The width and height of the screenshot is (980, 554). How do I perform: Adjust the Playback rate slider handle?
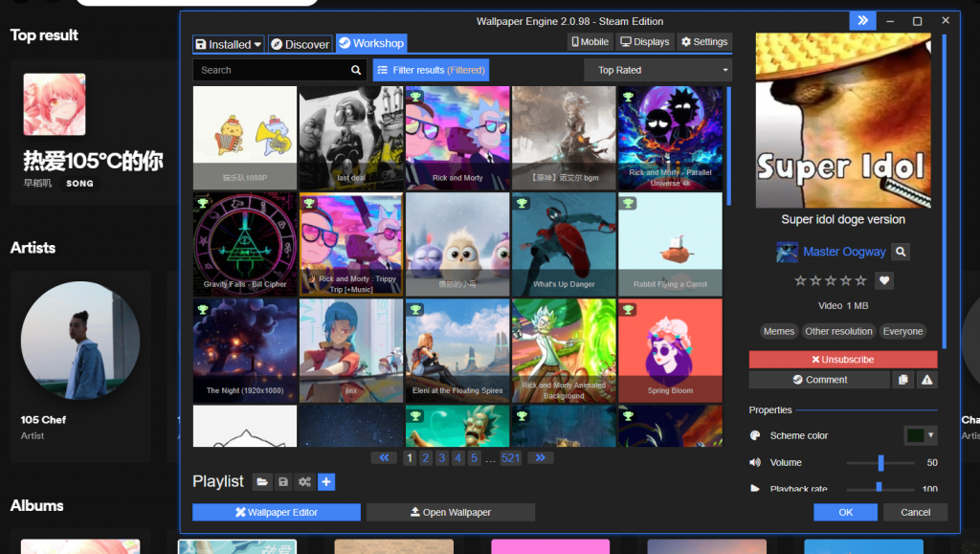(x=879, y=487)
